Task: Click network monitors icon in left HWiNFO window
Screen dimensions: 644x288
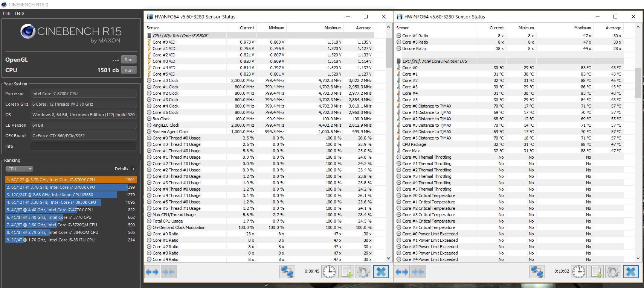Action: pos(287,272)
